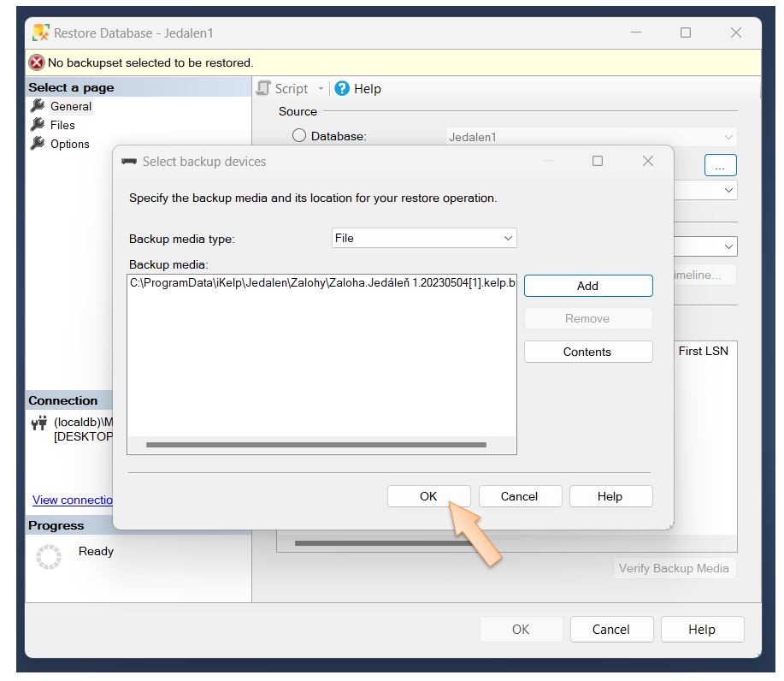Screen dimensions: 784x681
Task: Click the Script toolbar icon
Action: pos(263,89)
